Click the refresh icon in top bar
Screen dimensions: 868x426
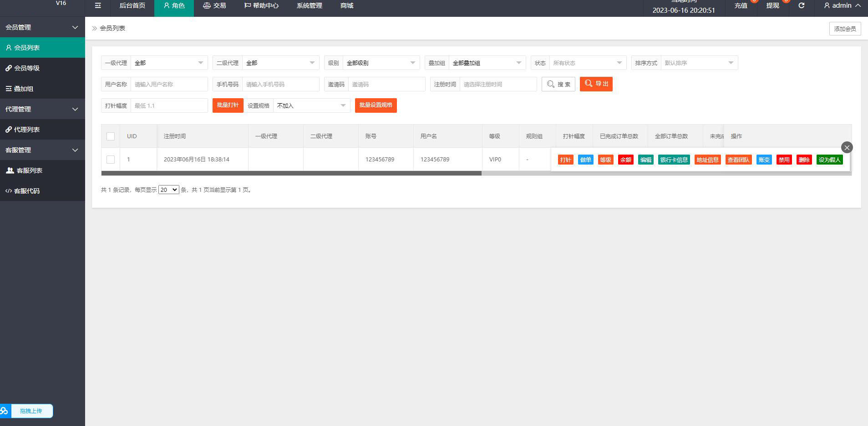tap(802, 6)
